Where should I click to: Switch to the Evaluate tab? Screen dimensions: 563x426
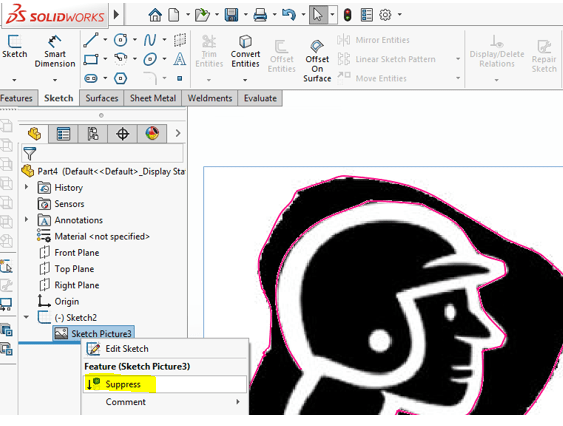[260, 98]
